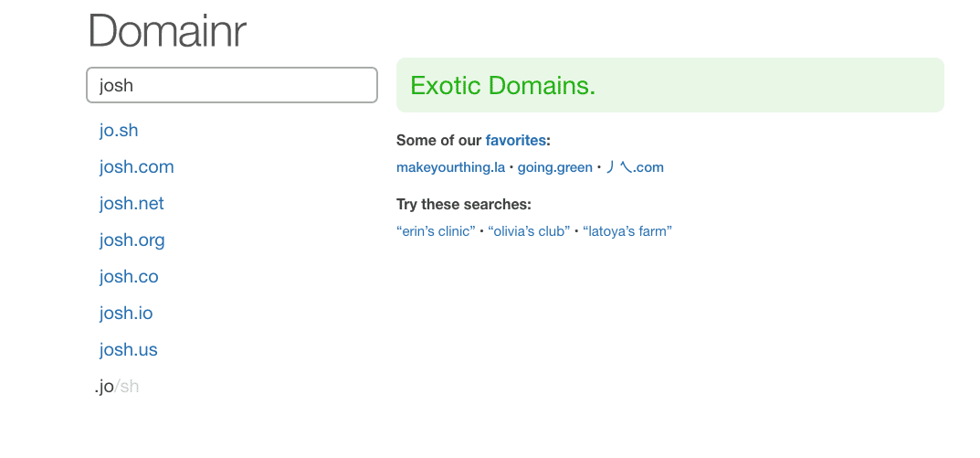Try the "erin's clinic" search
The height and width of the screenshot is (458, 980).
(437, 231)
